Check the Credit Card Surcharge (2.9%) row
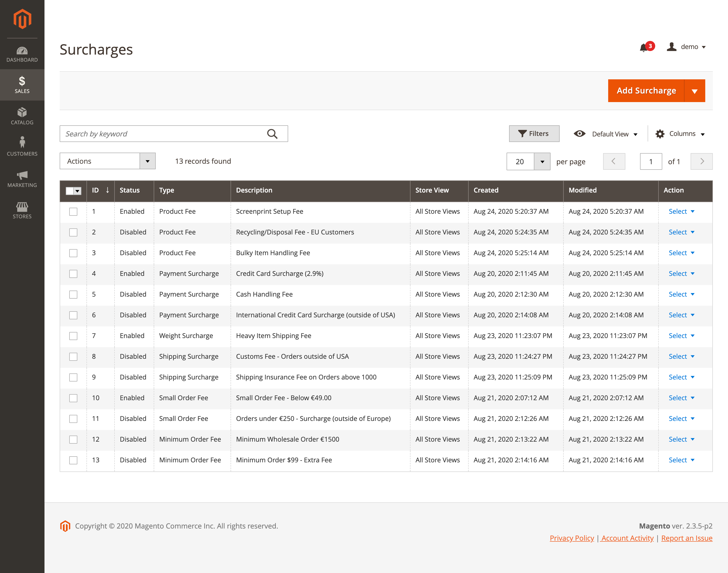Viewport: 728px width, 573px height. coord(73,274)
